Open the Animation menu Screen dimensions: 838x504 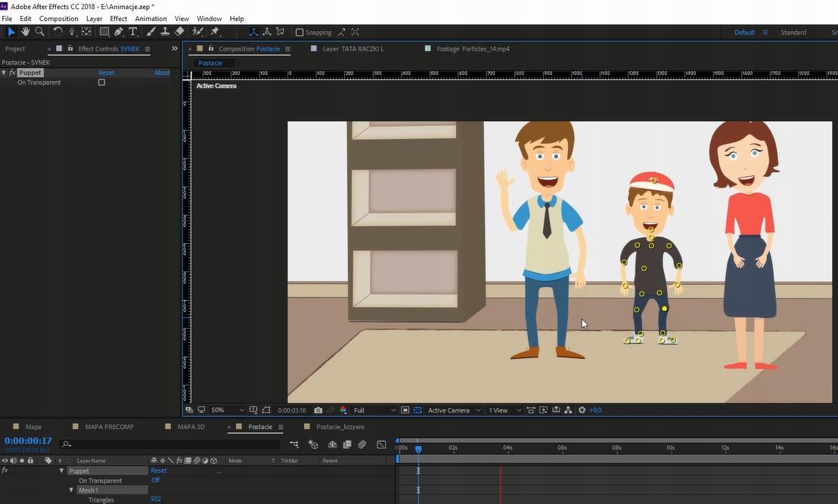(x=151, y=18)
